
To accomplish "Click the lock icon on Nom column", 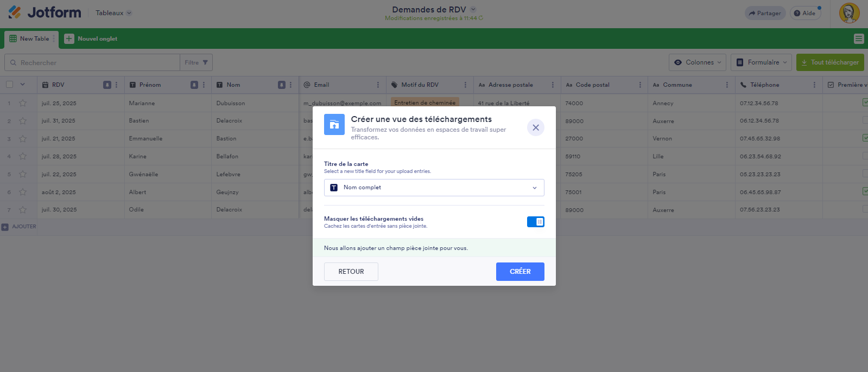I will coord(282,85).
